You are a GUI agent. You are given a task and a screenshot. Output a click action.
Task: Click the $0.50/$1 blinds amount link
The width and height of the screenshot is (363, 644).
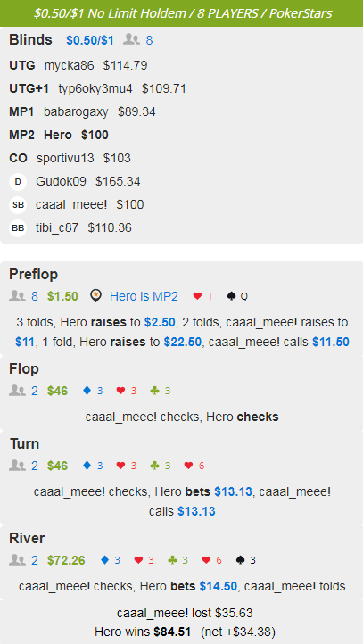[90, 40]
